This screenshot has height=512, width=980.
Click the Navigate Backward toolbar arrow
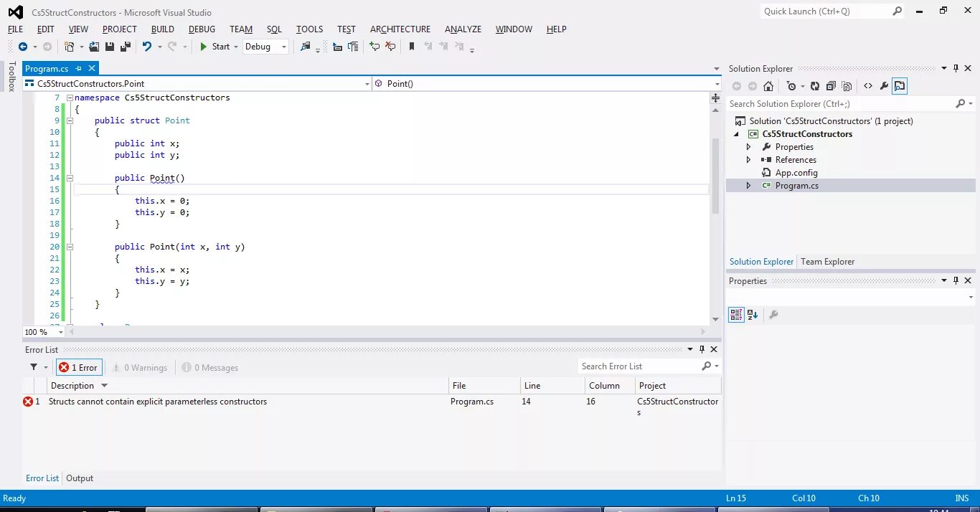[x=23, y=47]
